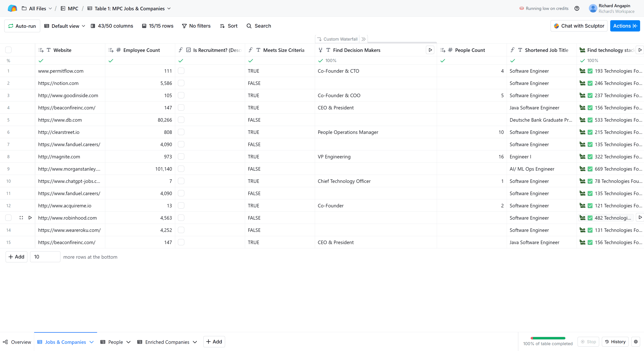Open the Default view dropdown

tap(65, 26)
